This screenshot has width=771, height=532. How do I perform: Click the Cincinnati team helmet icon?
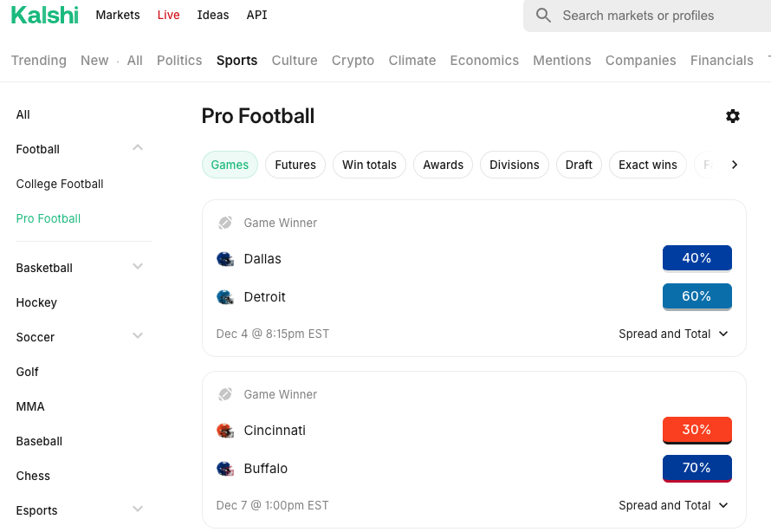(x=225, y=430)
